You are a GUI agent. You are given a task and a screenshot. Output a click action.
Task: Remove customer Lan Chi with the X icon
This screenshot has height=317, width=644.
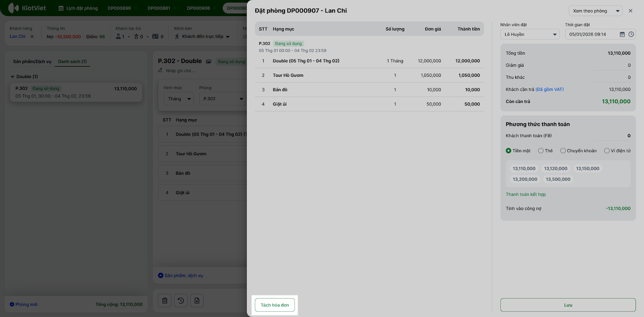(x=32, y=37)
